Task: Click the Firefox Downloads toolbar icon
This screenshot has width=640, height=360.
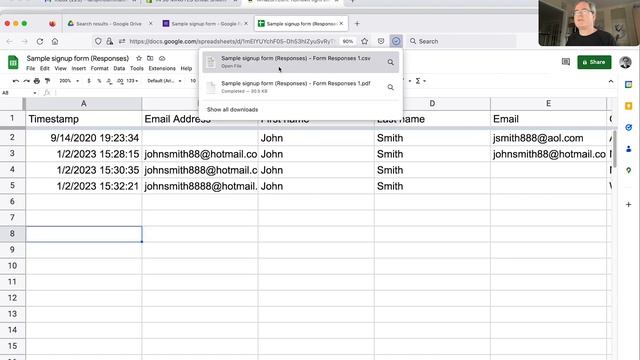Action: coord(396,41)
